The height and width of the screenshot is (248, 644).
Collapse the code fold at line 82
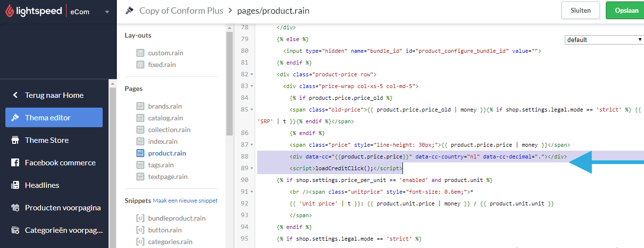(252, 74)
